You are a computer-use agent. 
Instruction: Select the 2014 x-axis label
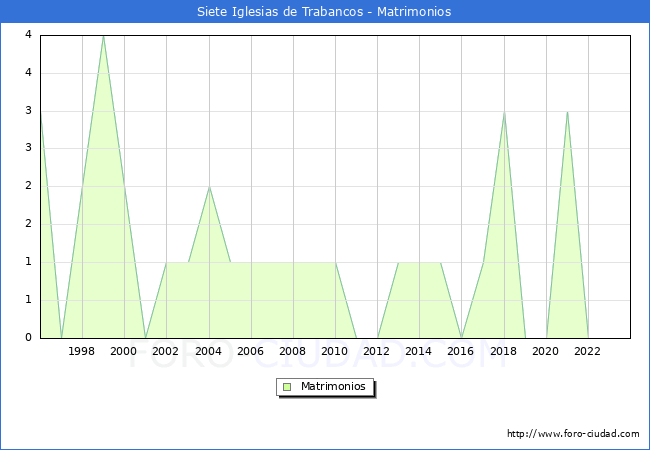coord(419,351)
